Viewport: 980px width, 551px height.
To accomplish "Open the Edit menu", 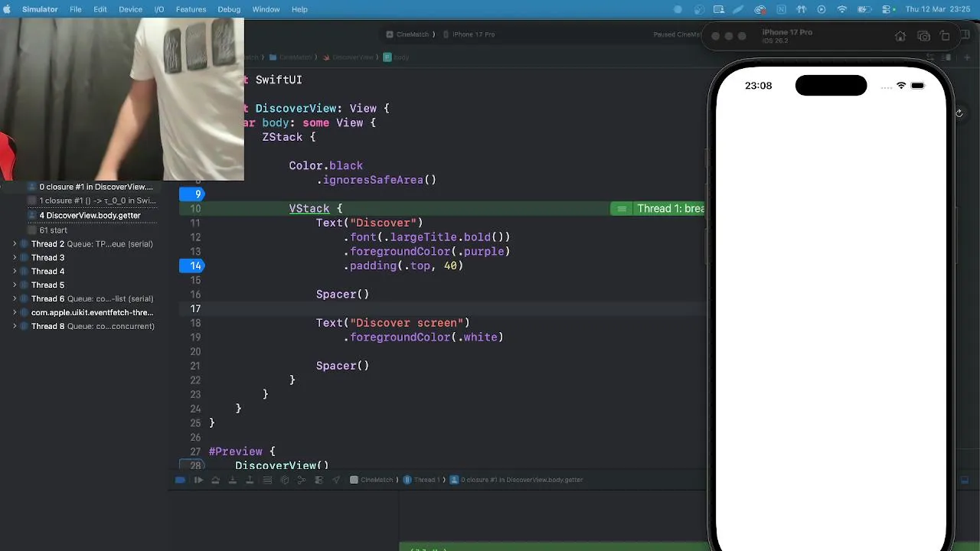I will pyautogui.click(x=100, y=9).
